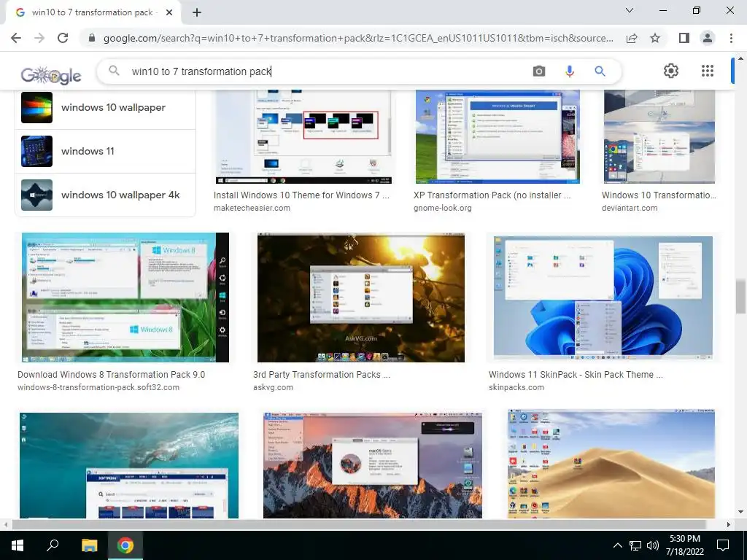View site information via the lock icon
Image resolution: width=747 pixels, height=560 pixels.
[92, 38]
